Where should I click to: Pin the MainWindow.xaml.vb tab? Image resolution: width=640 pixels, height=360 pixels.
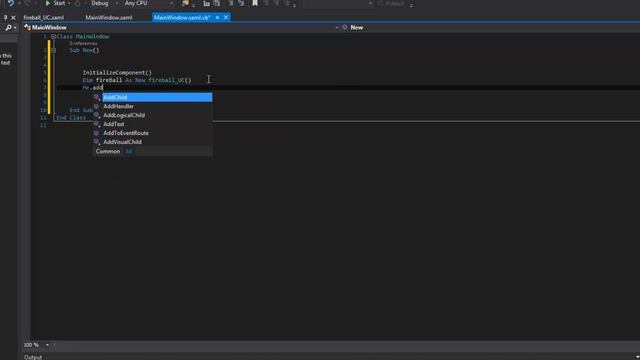point(218,18)
